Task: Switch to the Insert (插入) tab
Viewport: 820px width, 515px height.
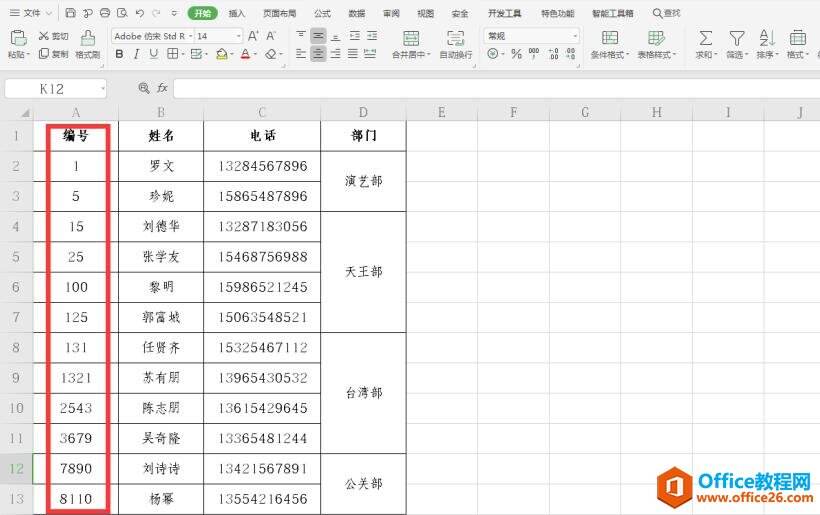Action: (x=237, y=13)
